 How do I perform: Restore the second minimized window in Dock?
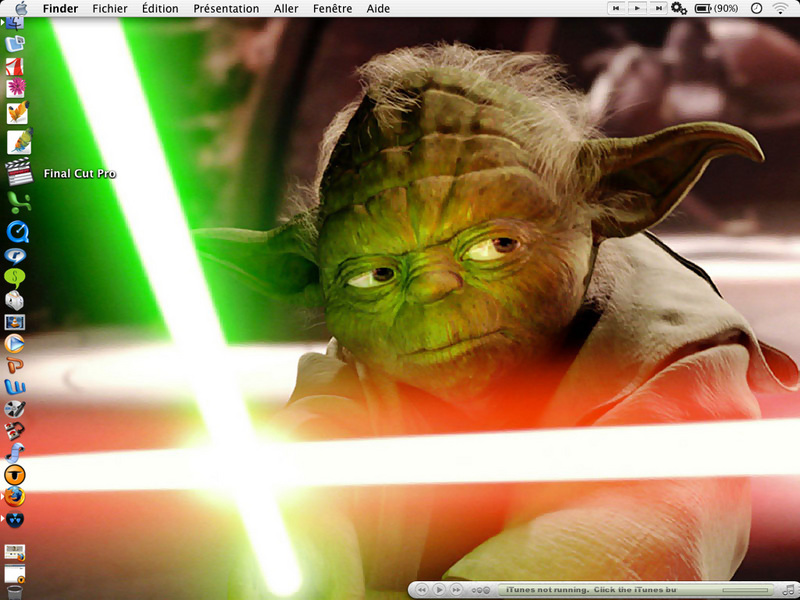point(15,574)
